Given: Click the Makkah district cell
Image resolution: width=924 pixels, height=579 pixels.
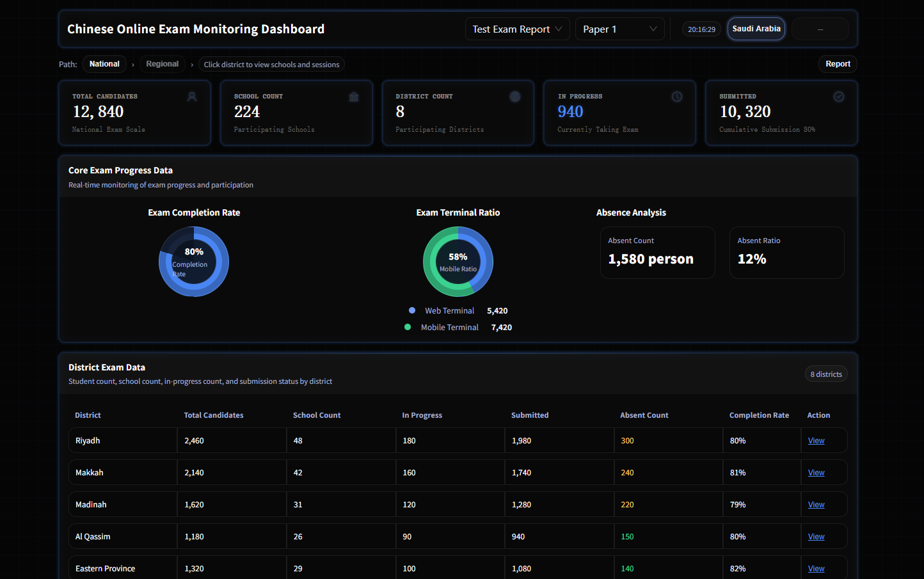Looking at the screenshot, I should point(123,473).
